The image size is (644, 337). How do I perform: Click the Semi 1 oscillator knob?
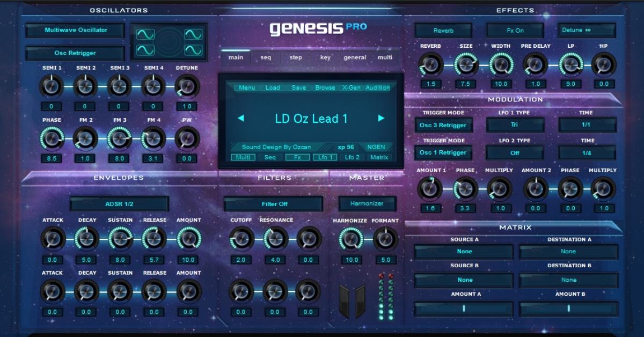click(52, 86)
